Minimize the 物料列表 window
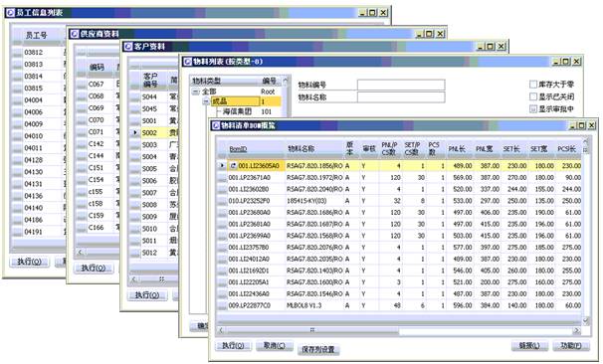This screenshot has height=364, width=603. click(x=556, y=62)
